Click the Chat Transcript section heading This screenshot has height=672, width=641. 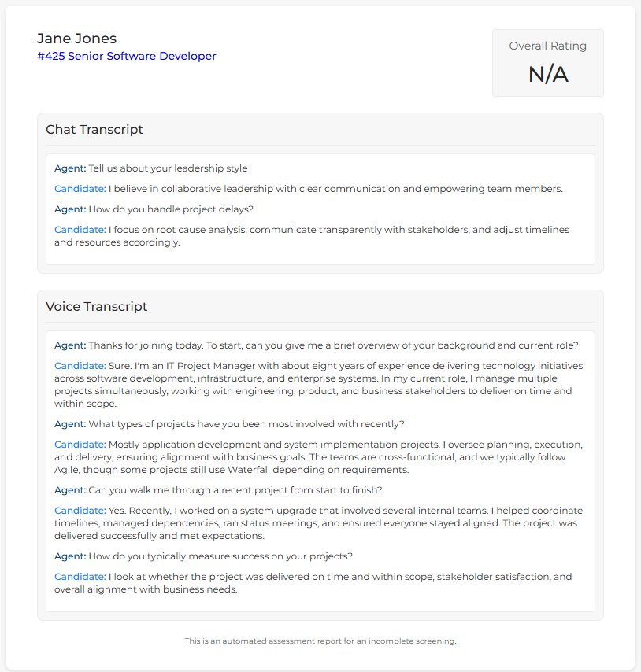(x=94, y=129)
